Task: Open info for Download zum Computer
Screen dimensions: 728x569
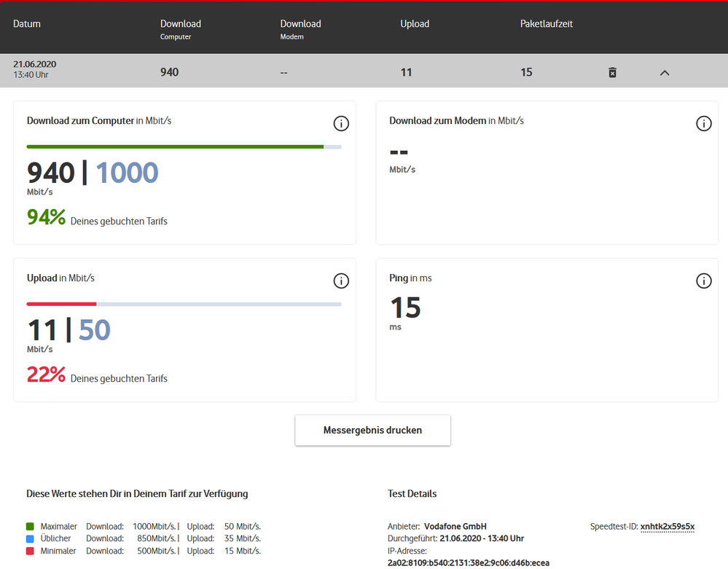Action: 340,124
